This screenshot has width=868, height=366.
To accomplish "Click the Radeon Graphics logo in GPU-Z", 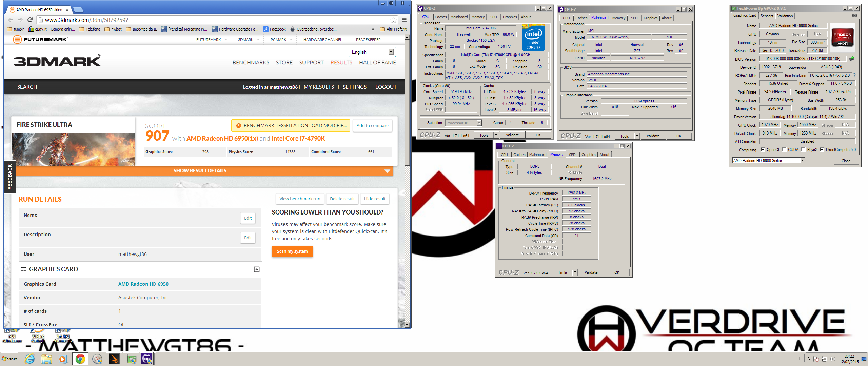I will coord(842,37).
